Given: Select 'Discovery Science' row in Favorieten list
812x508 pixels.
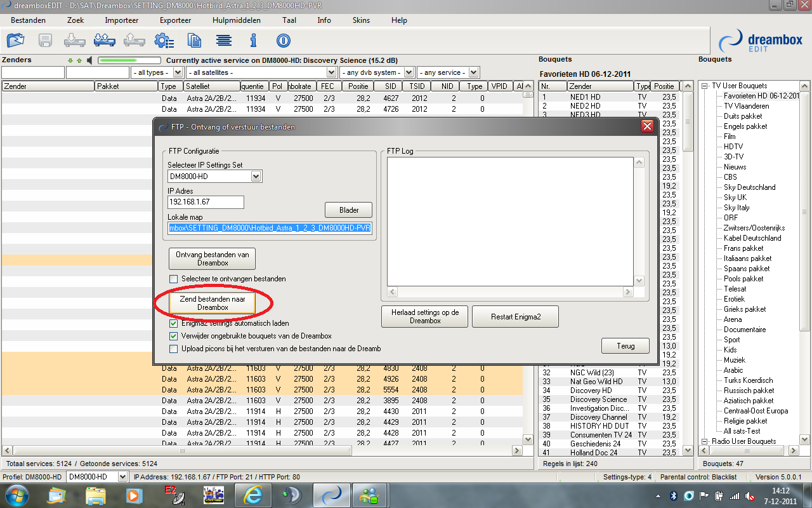Looking at the screenshot, I should pos(609,399).
